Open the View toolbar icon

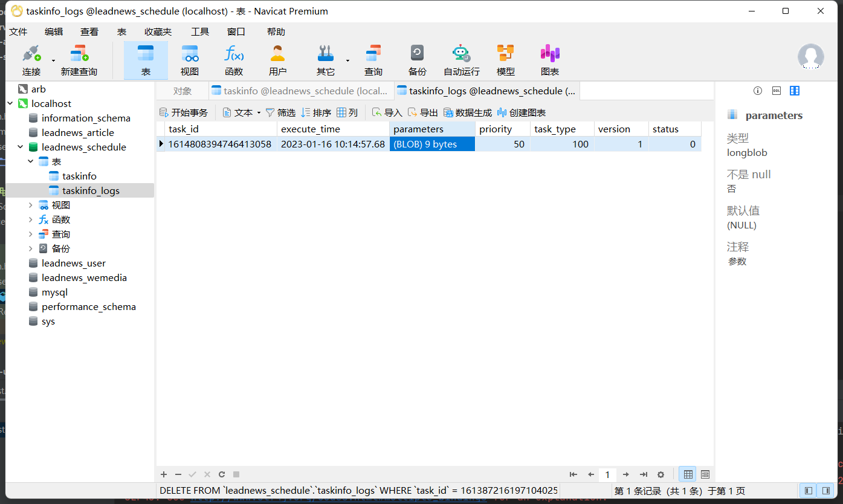pos(190,60)
